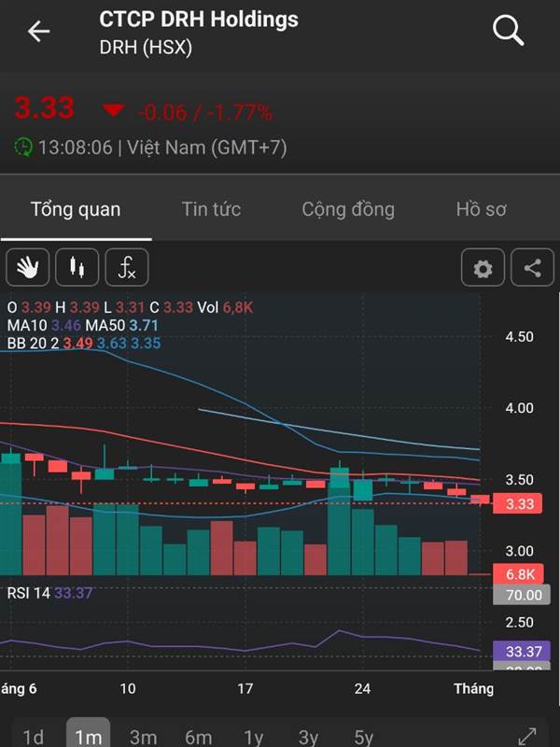The image size is (560, 747).
Task: Tap the 6.8K volume axis tag
Action: (x=517, y=574)
